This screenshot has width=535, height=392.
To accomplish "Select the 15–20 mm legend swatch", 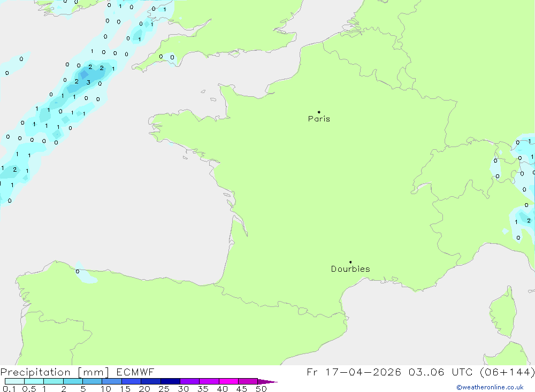I will (132, 381).
